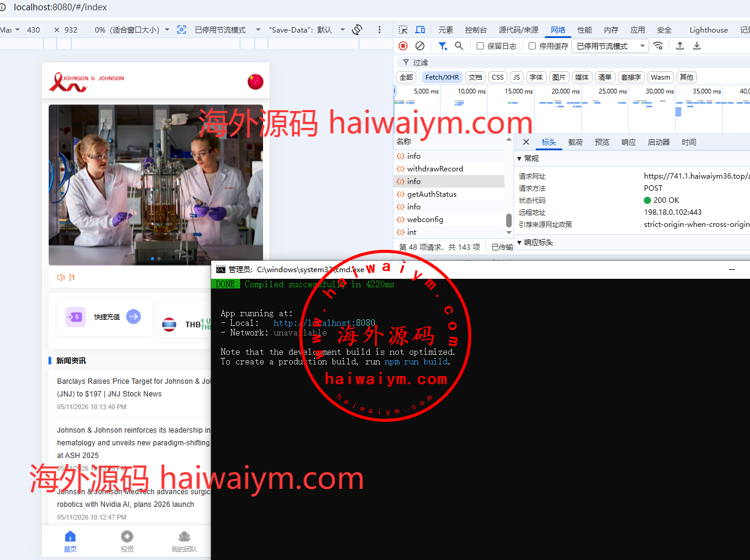Click the request list vertical scrollbar

pos(509,221)
